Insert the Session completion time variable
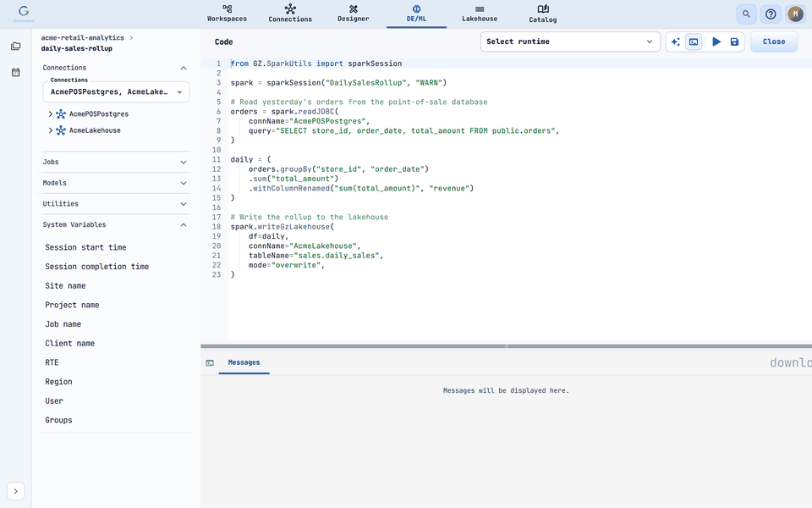 pyautogui.click(x=96, y=267)
